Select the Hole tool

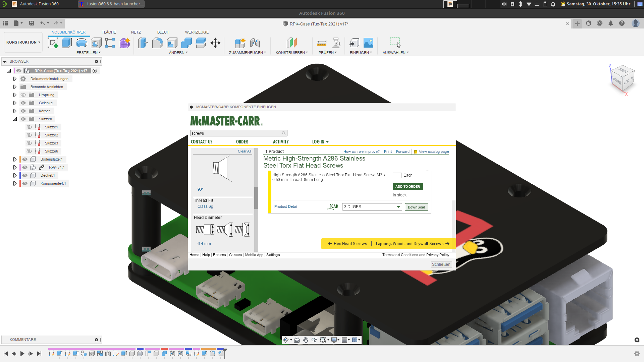(x=96, y=43)
